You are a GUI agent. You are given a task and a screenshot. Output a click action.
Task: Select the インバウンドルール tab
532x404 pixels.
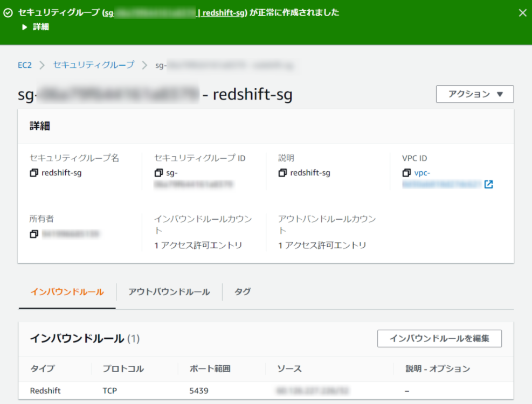66,291
